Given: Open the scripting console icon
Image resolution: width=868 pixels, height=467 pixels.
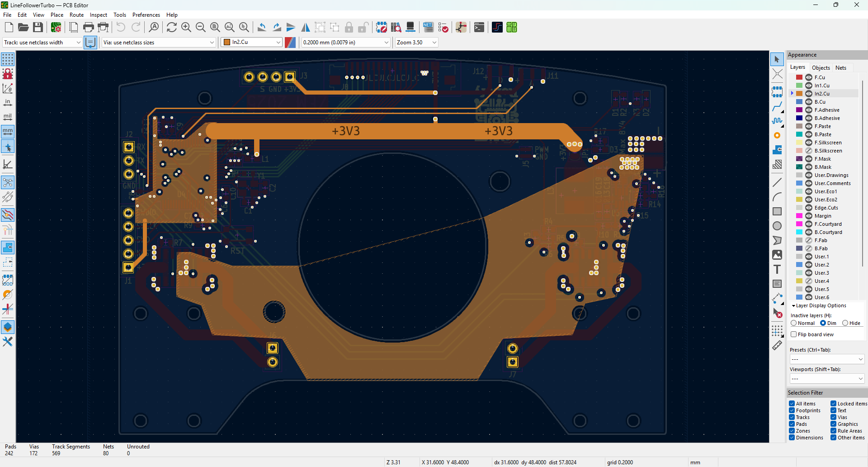Looking at the screenshot, I should [x=479, y=27].
